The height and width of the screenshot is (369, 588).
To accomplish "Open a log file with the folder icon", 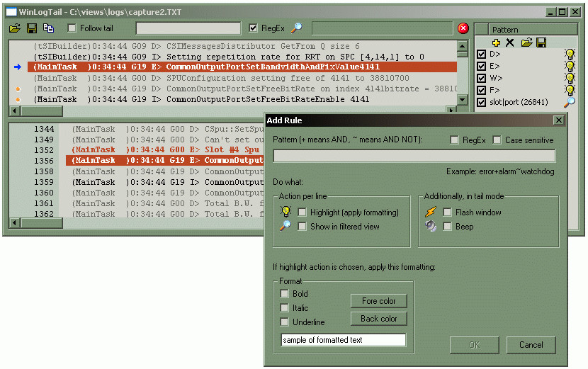I will point(15,28).
